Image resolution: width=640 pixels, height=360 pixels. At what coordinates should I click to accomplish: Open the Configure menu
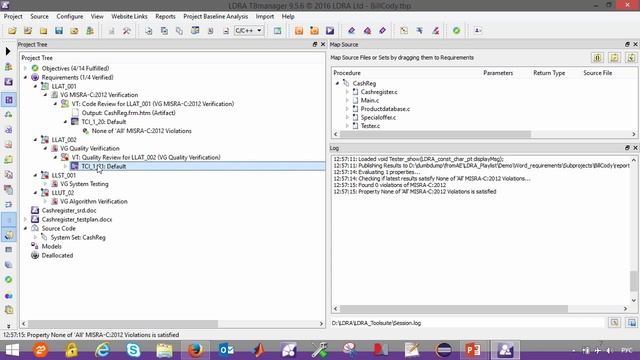click(70, 16)
